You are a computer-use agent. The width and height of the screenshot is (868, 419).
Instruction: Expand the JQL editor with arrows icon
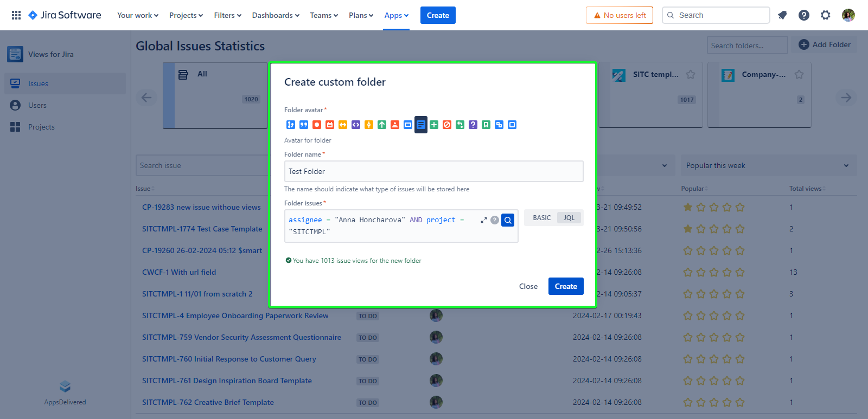coord(483,220)
